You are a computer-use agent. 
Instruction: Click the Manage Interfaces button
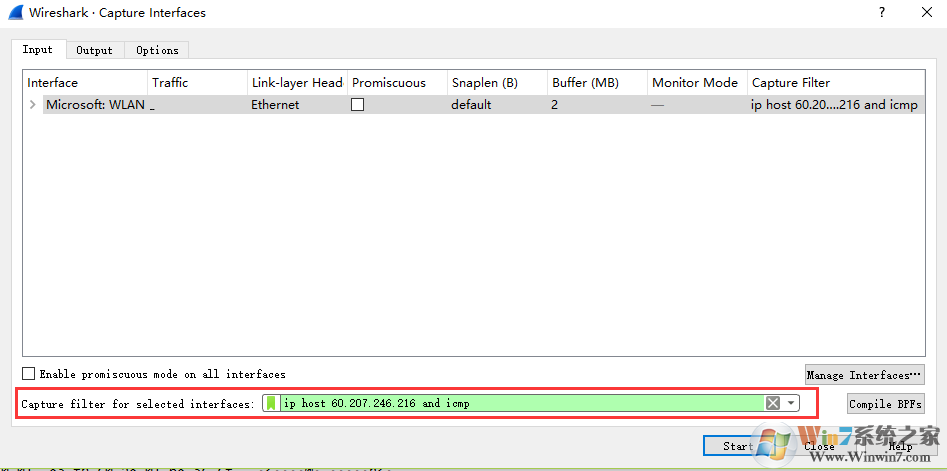864,375
